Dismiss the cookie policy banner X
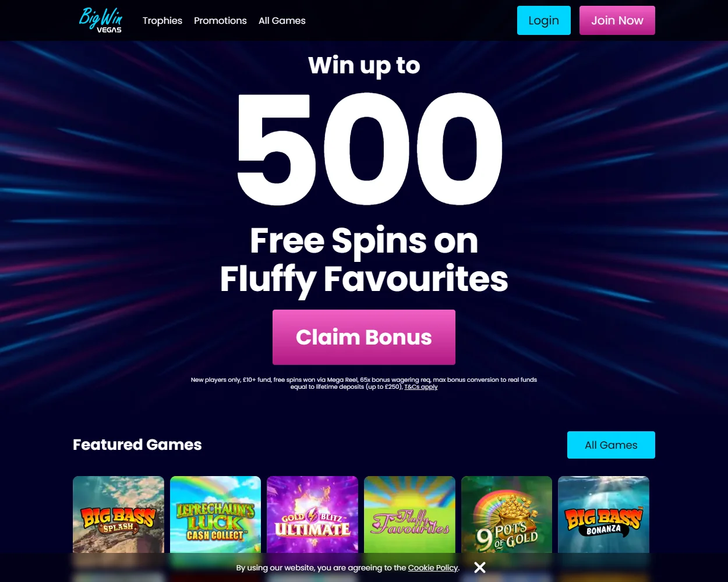The width and height of the screenshot is (728, 582). click(x=480, y=567)
